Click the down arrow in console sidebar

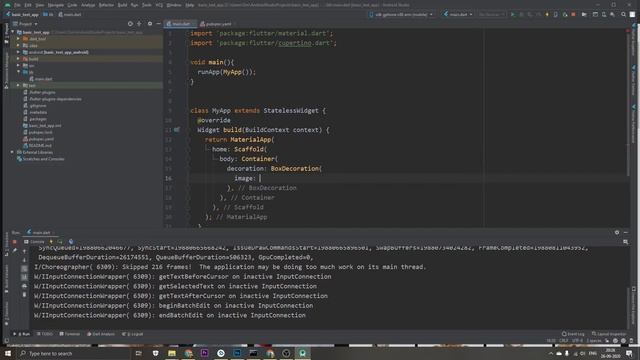(24, 260)
